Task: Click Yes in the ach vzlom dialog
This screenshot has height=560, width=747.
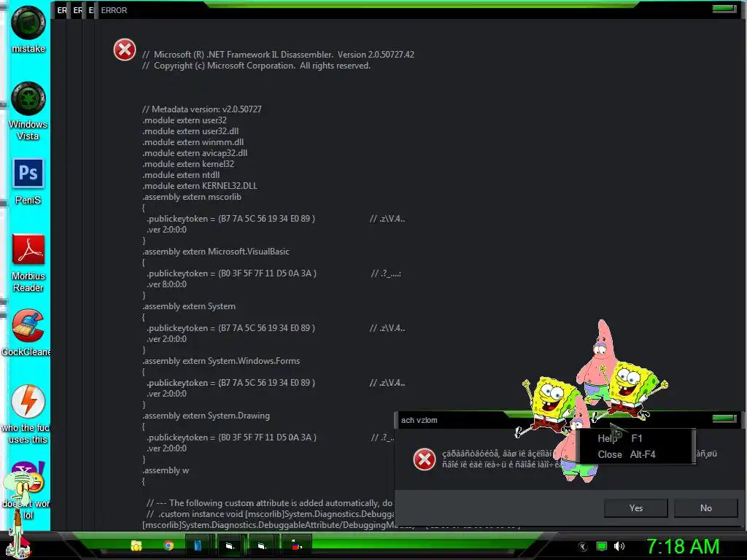Action: pos(635,508)
